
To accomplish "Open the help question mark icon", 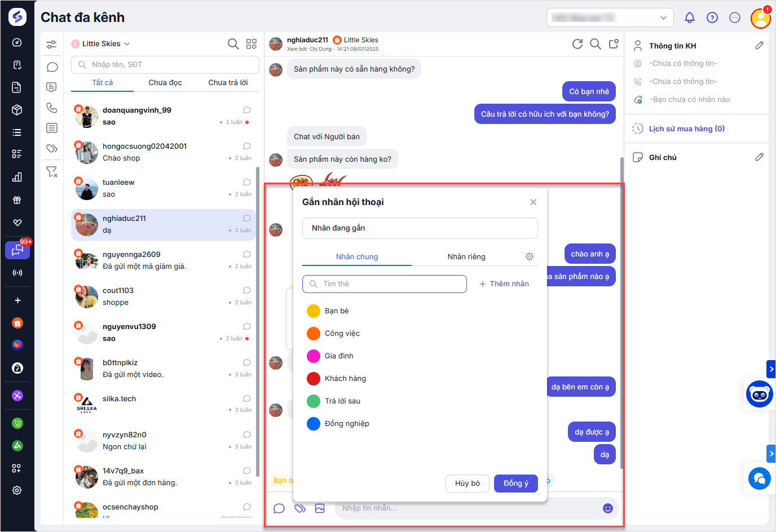I will point(712,17).
